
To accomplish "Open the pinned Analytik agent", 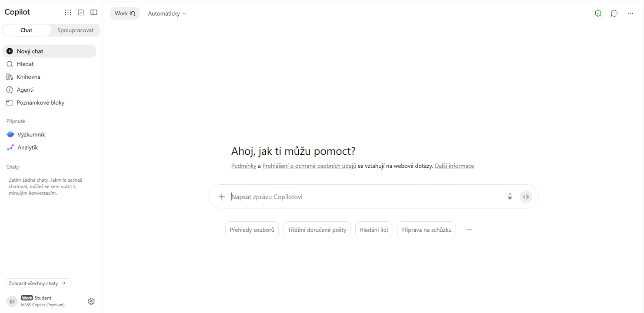I will tap(49, 148).
